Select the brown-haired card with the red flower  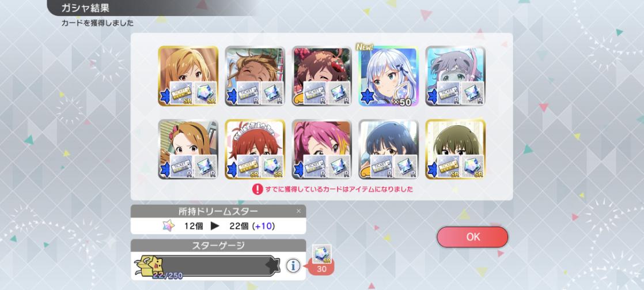(x=321, y=76)
